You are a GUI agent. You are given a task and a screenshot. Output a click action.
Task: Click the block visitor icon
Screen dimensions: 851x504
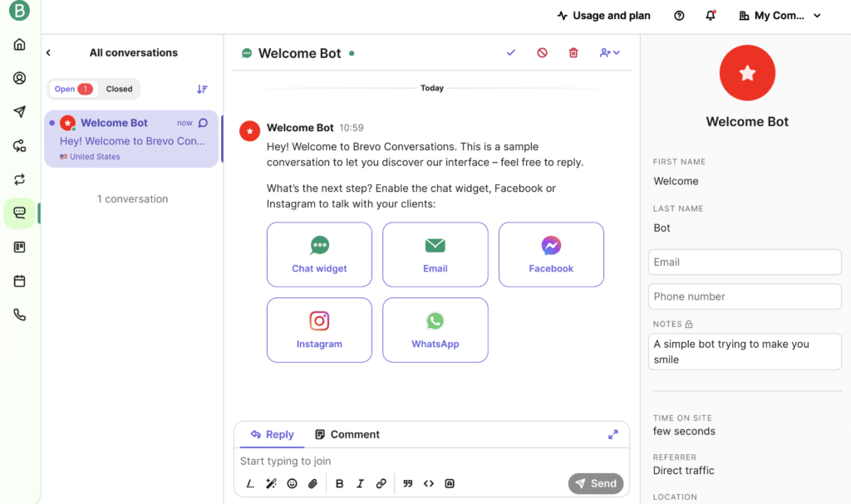coord(542,53)
